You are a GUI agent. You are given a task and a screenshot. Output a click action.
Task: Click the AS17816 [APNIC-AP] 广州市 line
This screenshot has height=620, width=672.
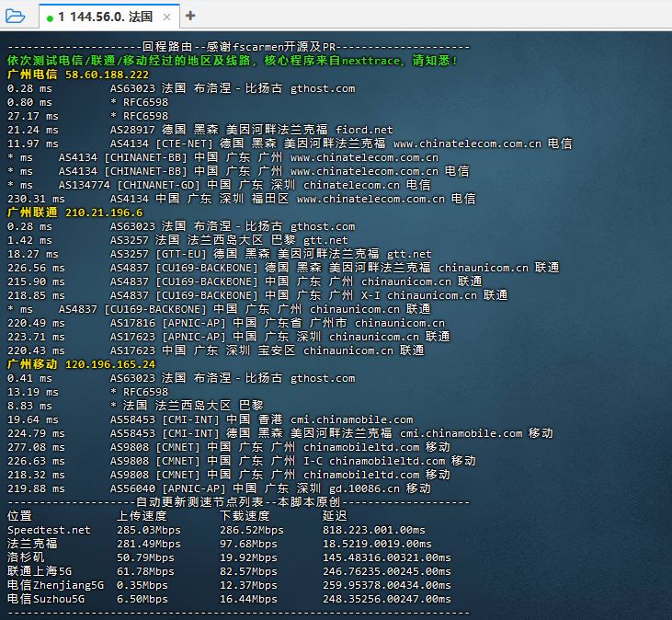[226, 323]
